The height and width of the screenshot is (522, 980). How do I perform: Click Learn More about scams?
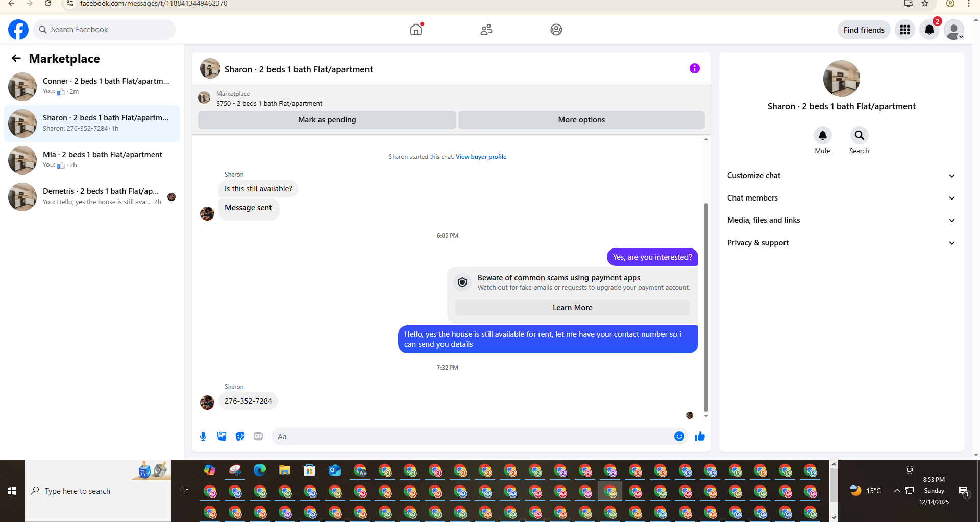click(572, 308)
